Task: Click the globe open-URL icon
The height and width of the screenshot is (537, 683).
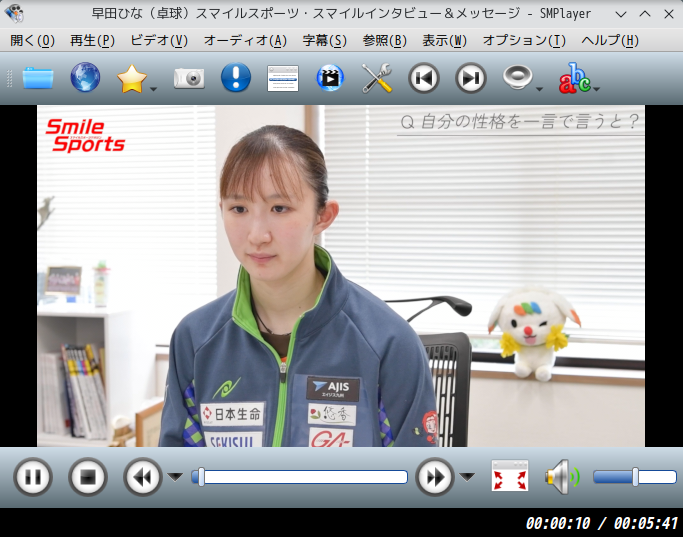Action: point(85,78)
